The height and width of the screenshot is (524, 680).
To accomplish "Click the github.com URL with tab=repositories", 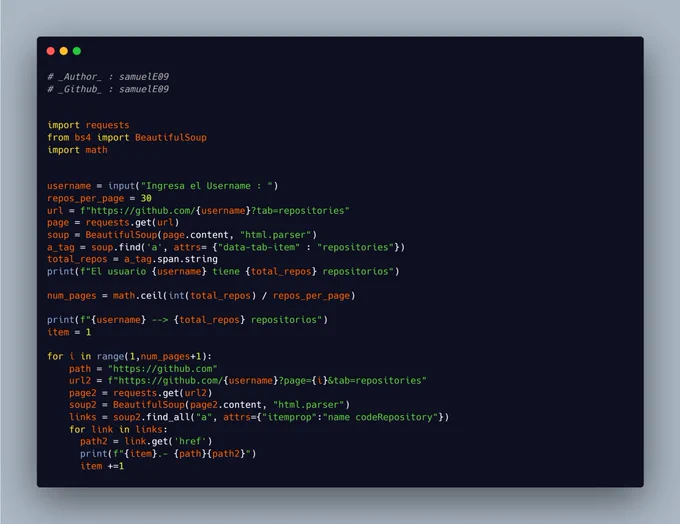I will [x=215, y=211].
